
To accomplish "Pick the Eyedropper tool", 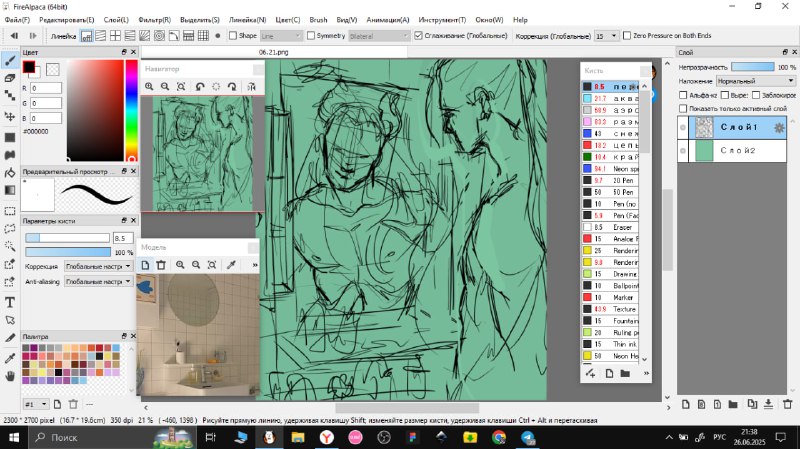I will coord(10,358).
